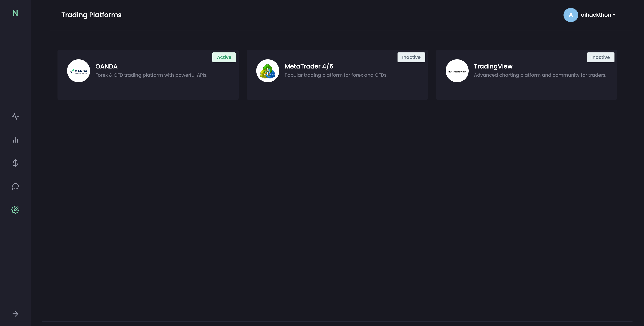Click the OANDA logo thumbnail

[x=79, y=71]
